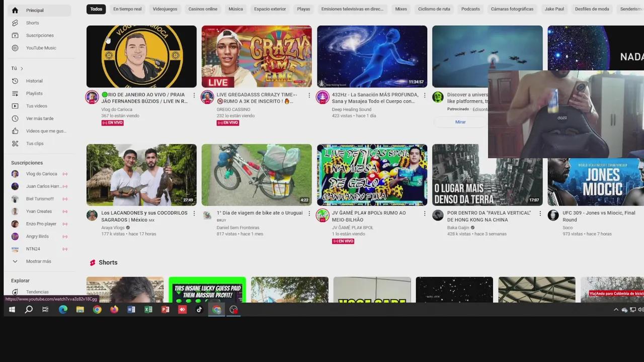Viewport: 644px width, 362px height.
Task: Open Tus clips scissors icon
Action: [x=15, y=143]
